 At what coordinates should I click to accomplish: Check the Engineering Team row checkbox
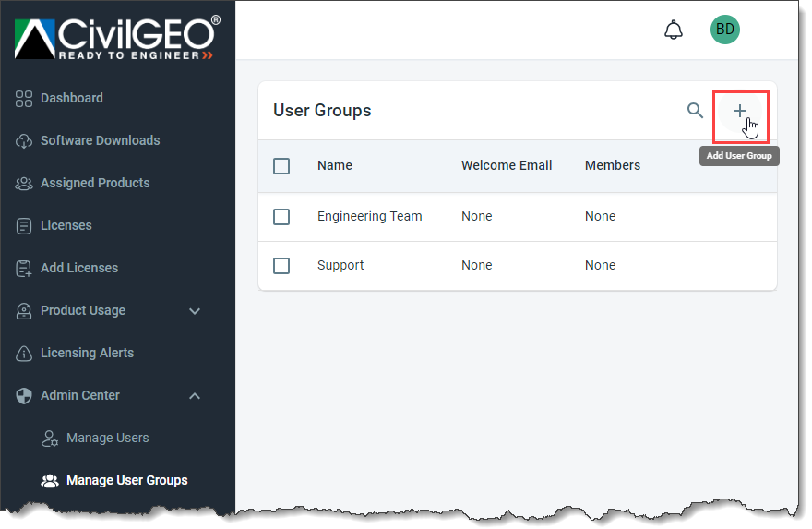[281, 217]
